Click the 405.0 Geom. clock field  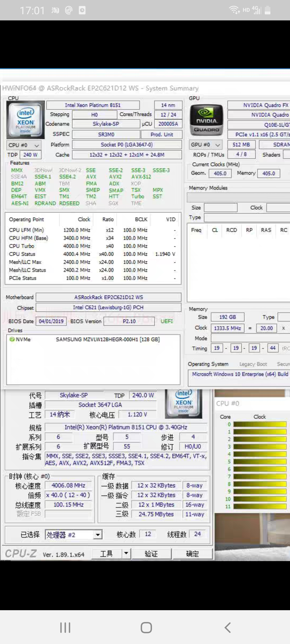[220, 173]
